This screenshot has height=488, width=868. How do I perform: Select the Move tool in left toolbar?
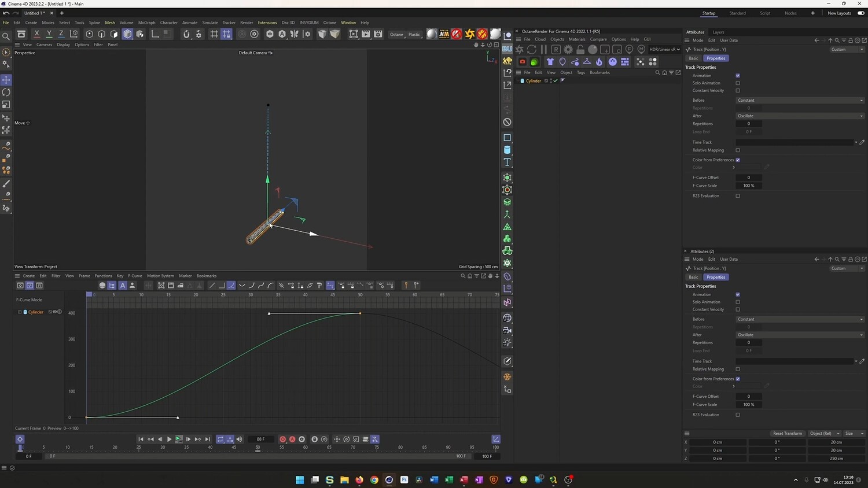6,80
